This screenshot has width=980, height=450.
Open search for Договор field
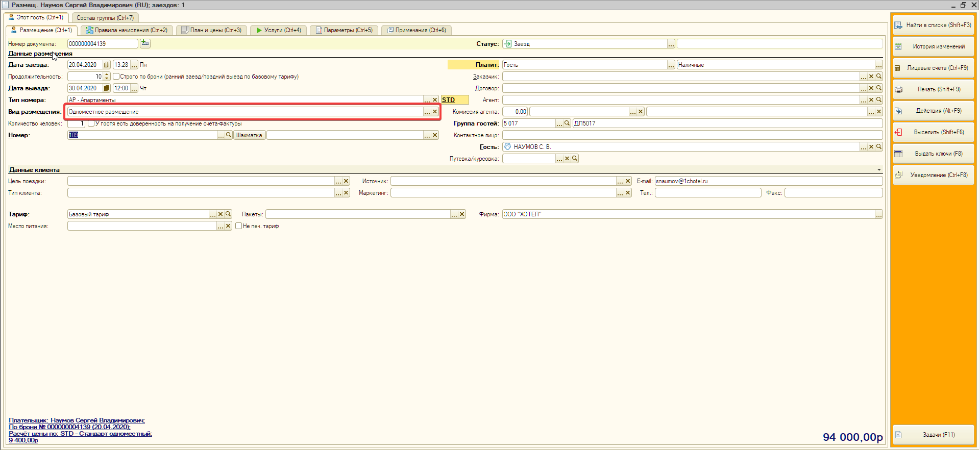(x=879, y=88)
